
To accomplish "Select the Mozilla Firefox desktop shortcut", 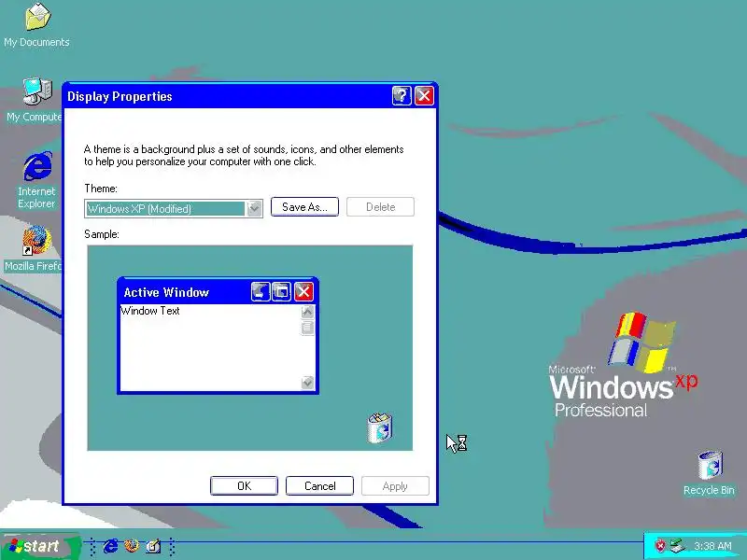I will pos(34,248).
